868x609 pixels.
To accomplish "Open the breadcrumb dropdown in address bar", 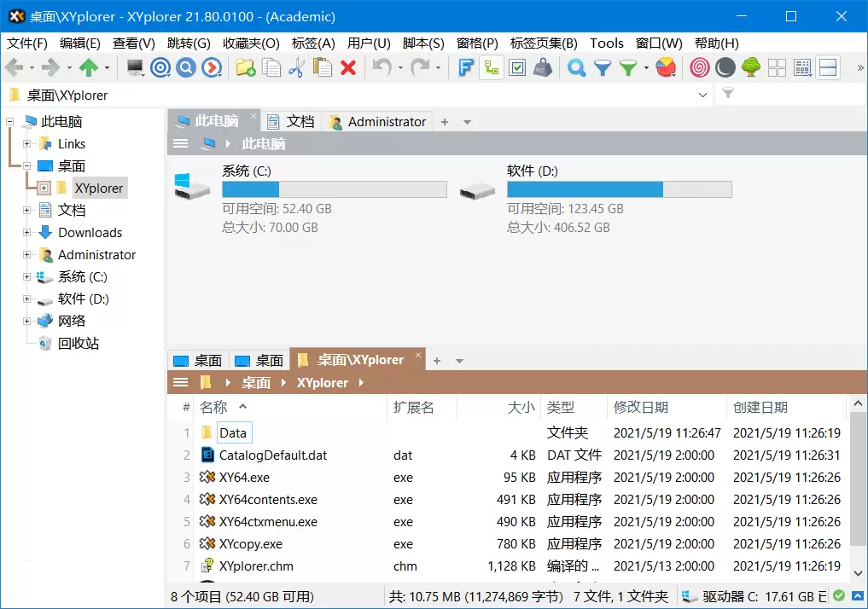I will [703, 95].
